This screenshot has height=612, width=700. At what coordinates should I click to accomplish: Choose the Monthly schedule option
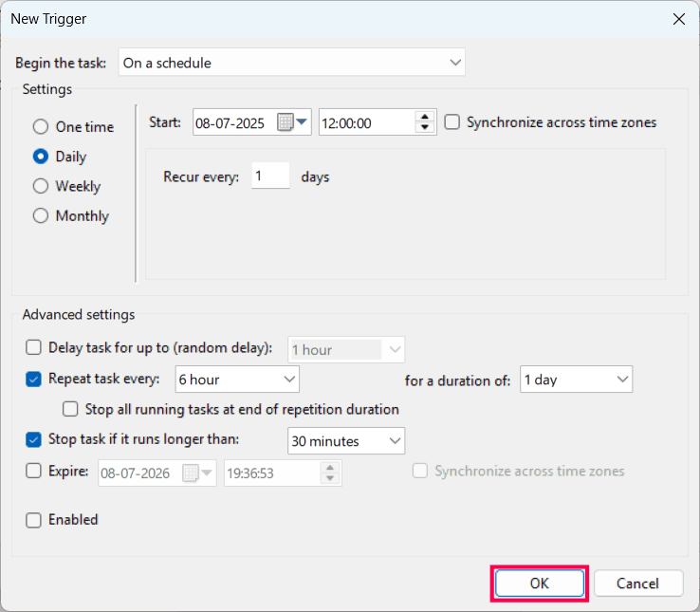point(41,215)
